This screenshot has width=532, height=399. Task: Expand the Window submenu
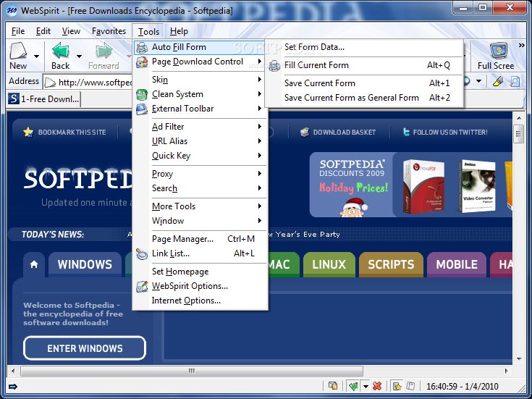click(x=201, y=221)
